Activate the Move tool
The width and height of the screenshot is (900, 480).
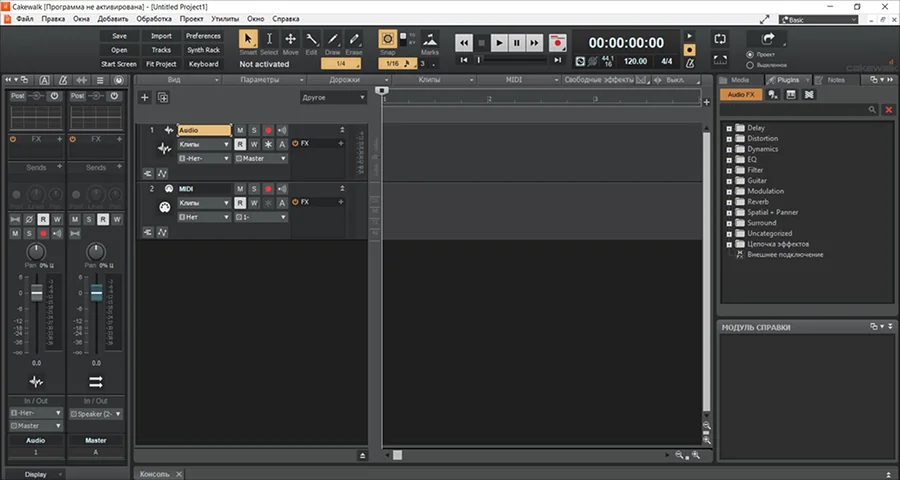290,39
